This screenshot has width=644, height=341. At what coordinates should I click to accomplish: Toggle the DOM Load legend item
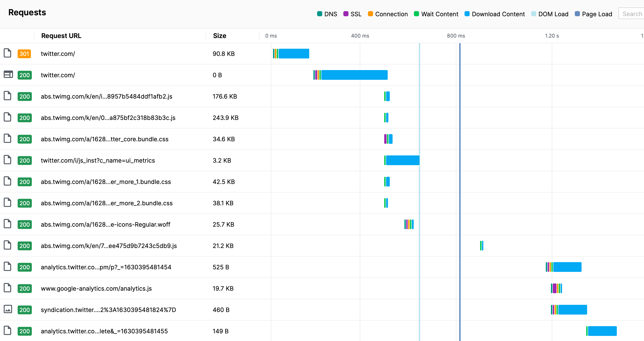550,14
